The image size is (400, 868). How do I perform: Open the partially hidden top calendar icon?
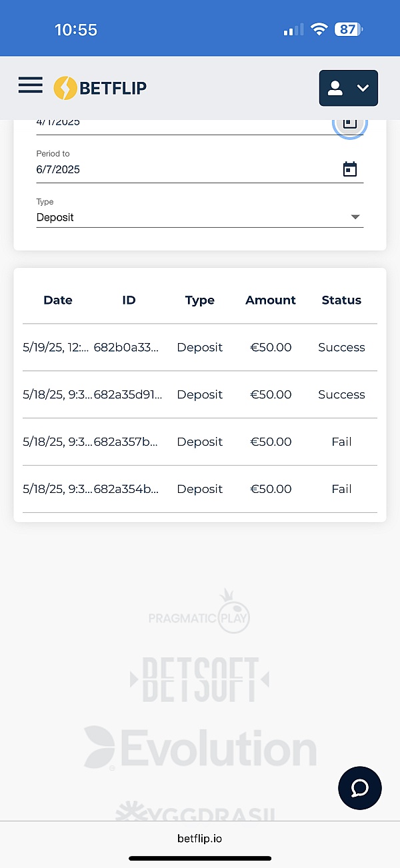pos(350,124)
